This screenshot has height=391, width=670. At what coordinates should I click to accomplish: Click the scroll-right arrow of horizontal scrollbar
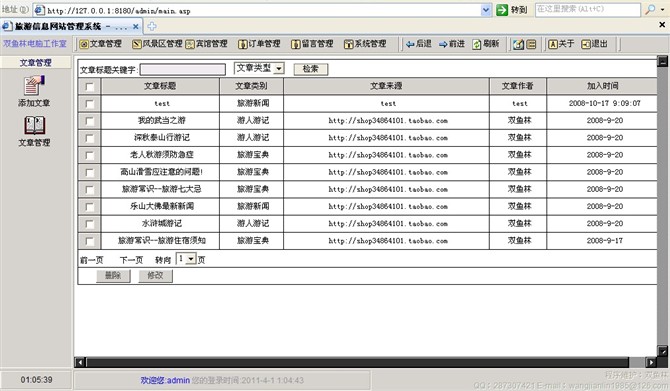pyautogui.click(x=651, y=362)
